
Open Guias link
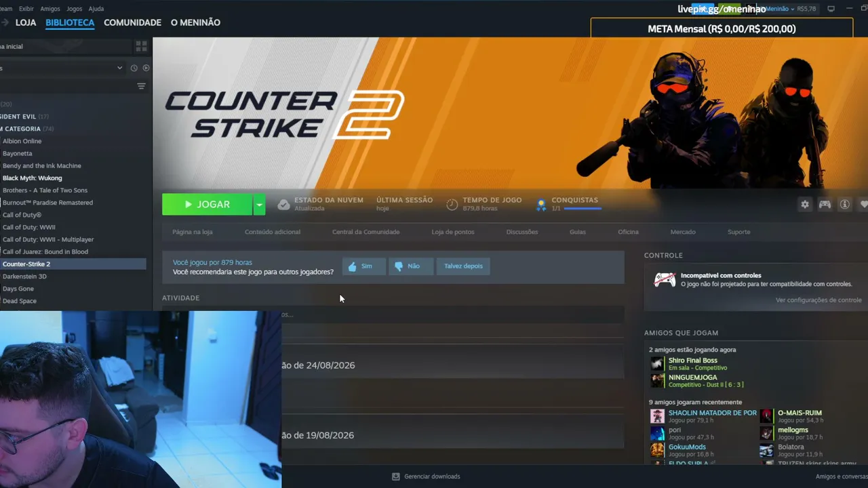(x=578, y=232)
